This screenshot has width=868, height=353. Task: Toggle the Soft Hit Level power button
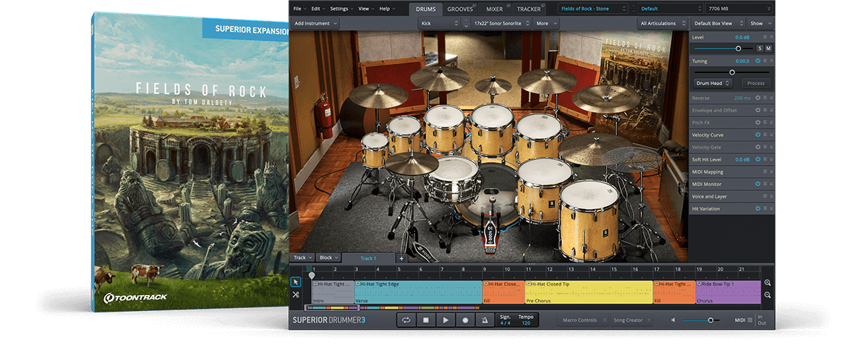757,159
